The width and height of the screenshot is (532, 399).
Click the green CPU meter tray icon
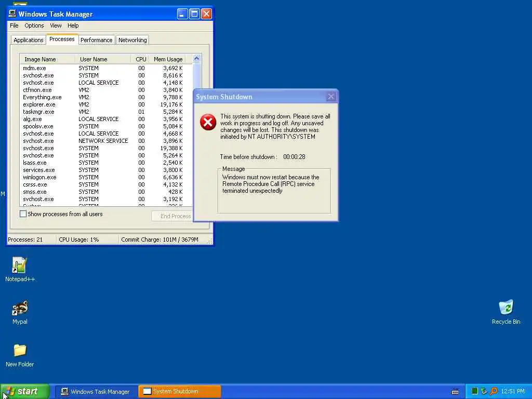pyautogui.click(x=475, y=391)
